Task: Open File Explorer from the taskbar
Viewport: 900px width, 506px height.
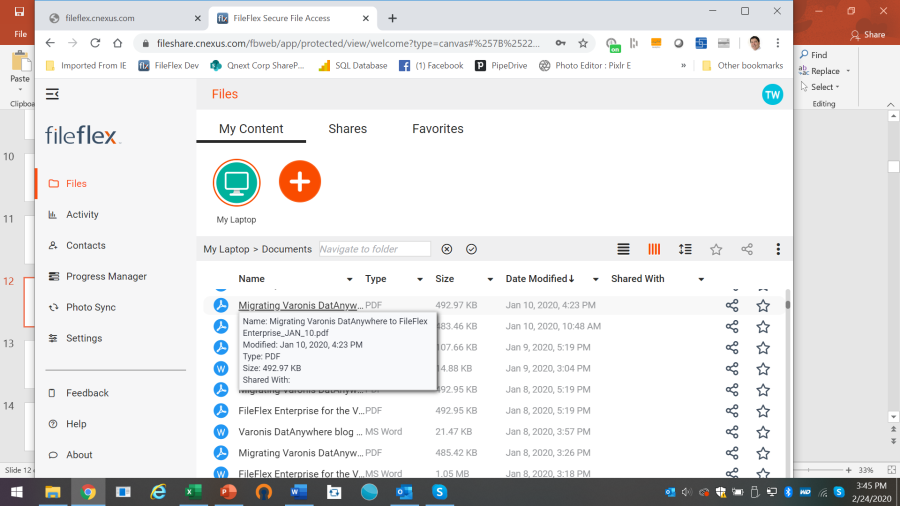Action: [53, 492]
